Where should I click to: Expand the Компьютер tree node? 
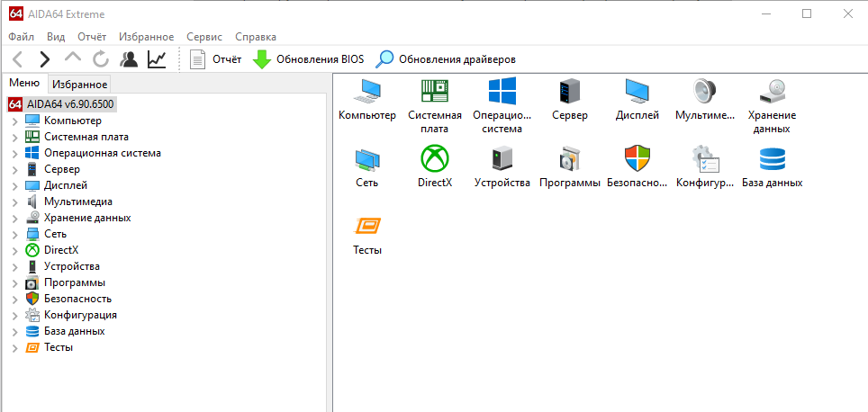pyautogui.click(x=15, y=121)
